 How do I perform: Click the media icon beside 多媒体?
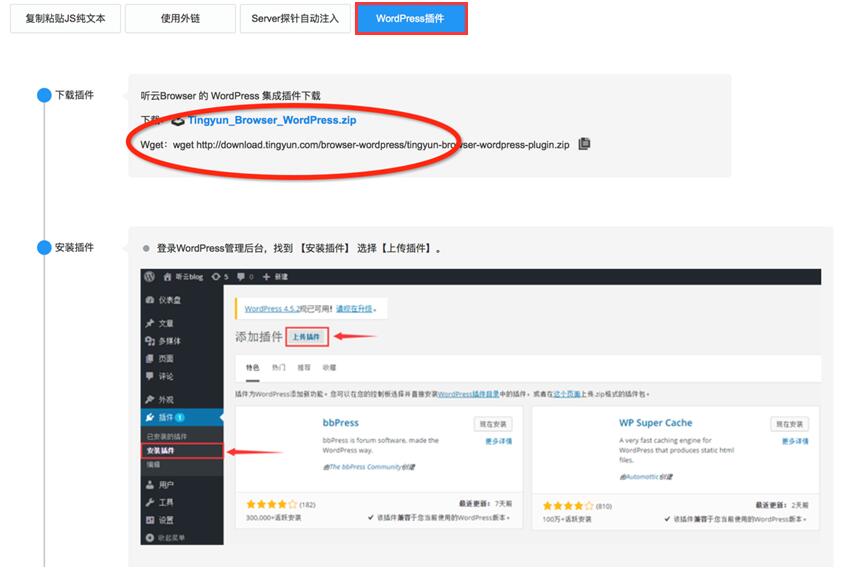pyautogui.click(x=150, y=341)
